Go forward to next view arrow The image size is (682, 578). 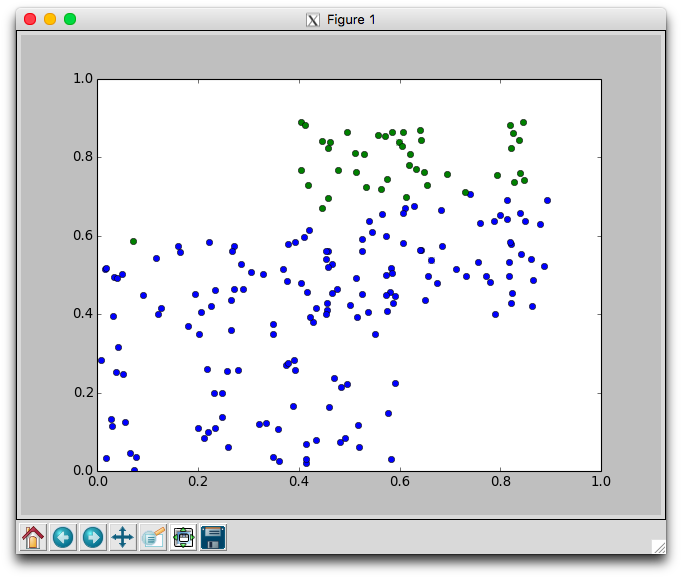pos(93,537)
